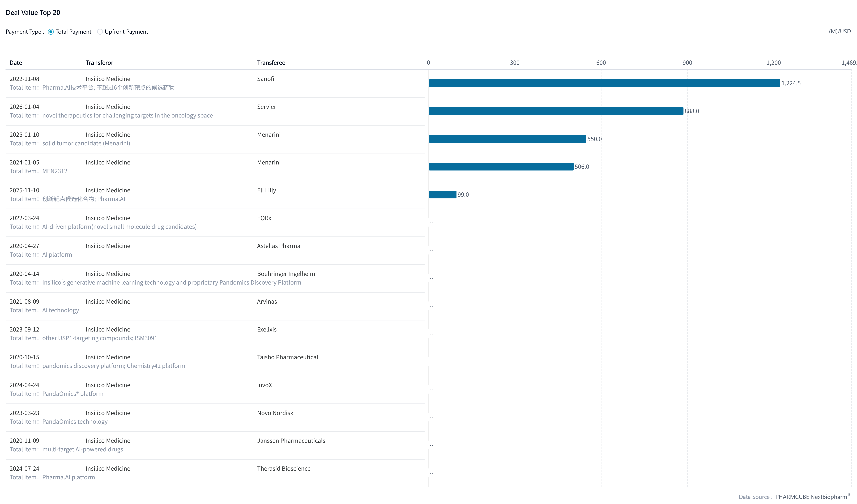Screen dimensions: 857x504
Task: Switch to Upfront Payment option
Action: click(x=100, y=32)
